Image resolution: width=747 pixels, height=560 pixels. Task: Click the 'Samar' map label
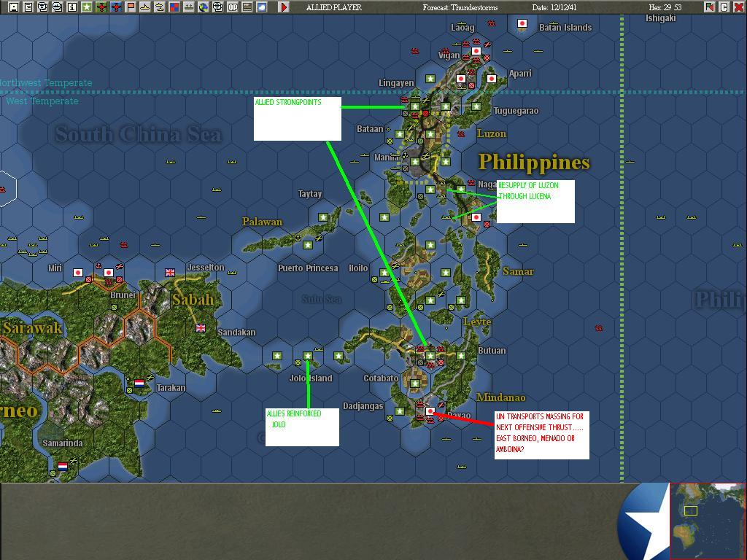point(518,271)
